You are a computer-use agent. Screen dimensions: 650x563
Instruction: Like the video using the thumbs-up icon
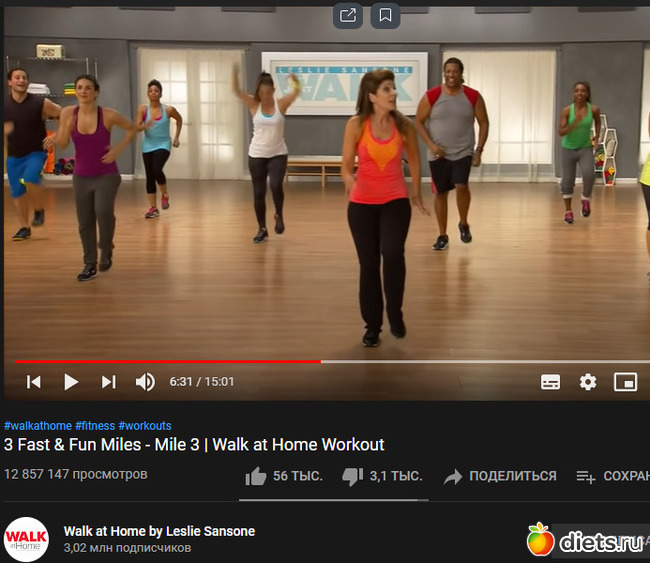(x=256, y=476)
